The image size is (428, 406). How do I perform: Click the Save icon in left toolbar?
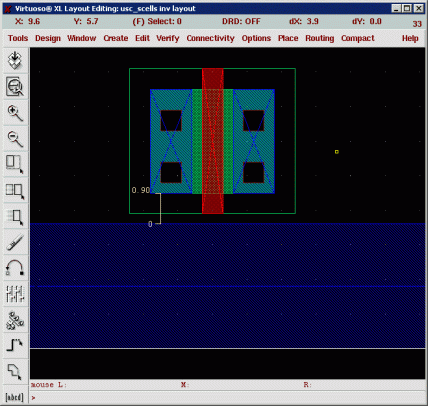(15, 61)
